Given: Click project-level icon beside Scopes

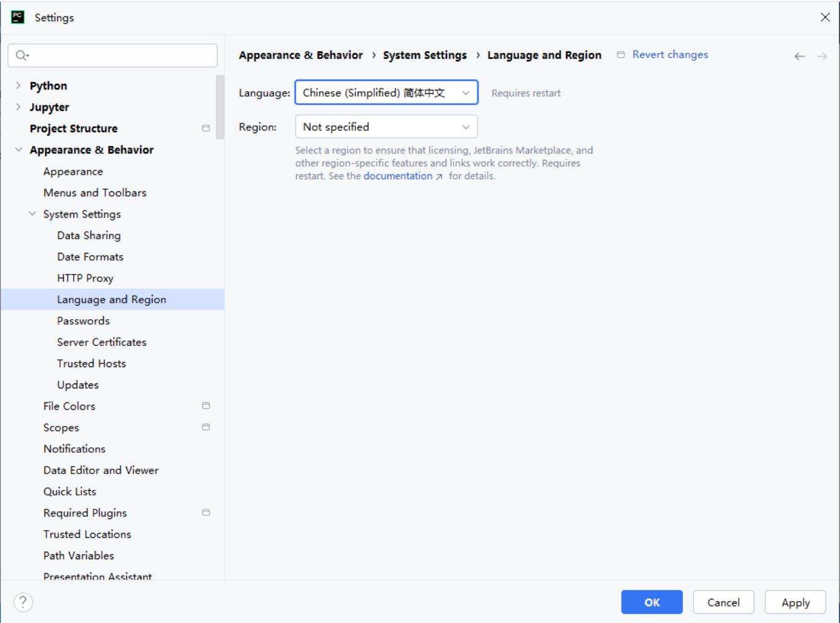Looking at the screenshot, I should [206, 427].
